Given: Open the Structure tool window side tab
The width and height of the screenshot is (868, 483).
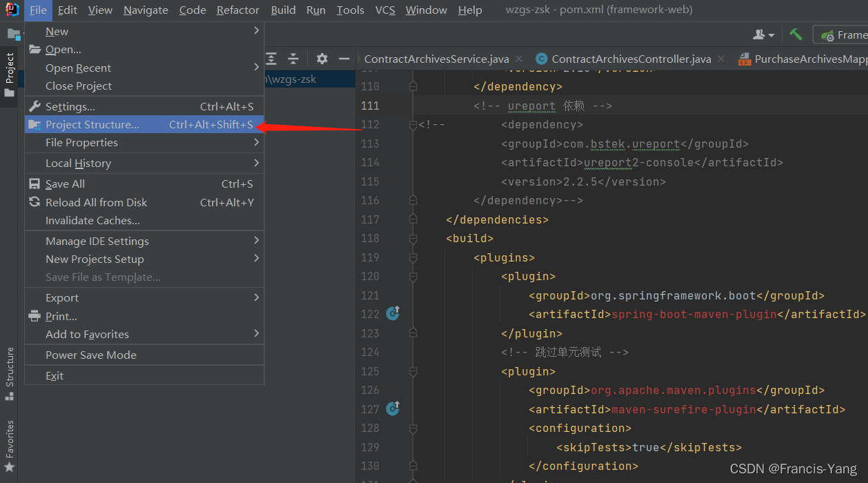Looking at the screenshot, I should pos(9,373).
